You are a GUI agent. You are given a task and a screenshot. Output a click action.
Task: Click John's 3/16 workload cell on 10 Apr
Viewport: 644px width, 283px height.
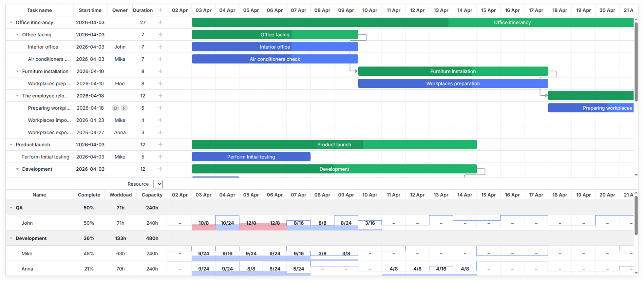[370, 223]
